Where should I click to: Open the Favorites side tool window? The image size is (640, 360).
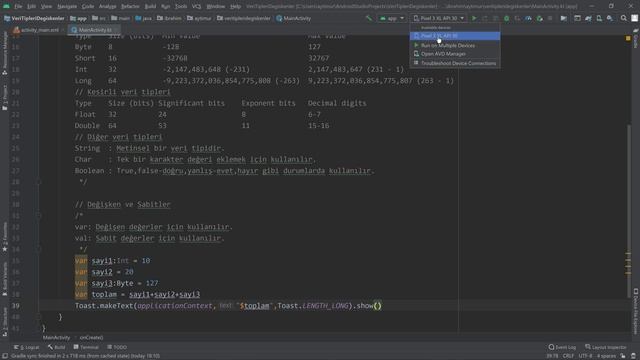[4, 237]
